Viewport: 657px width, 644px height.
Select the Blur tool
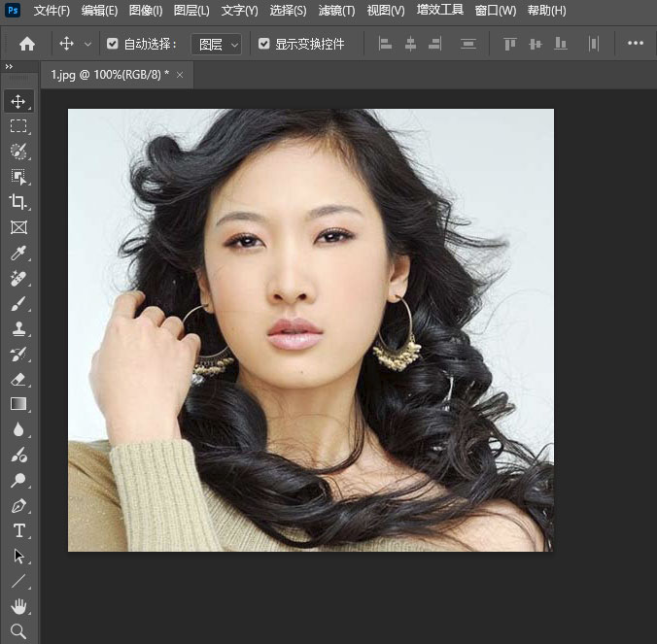pos(18,429)
